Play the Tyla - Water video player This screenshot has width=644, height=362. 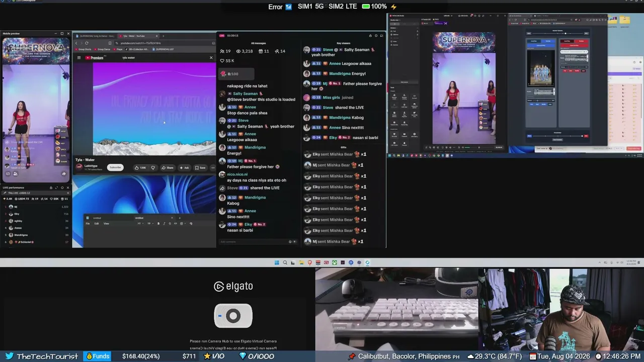click(154, 109)
